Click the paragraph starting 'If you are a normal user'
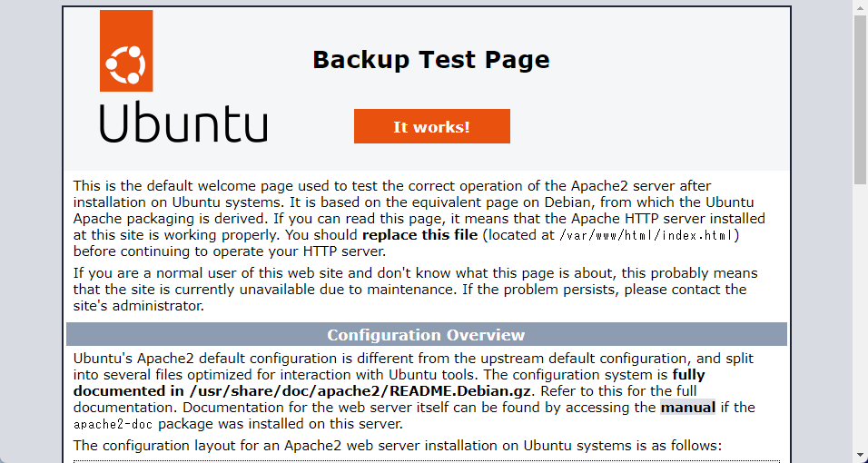 point(416,290)
